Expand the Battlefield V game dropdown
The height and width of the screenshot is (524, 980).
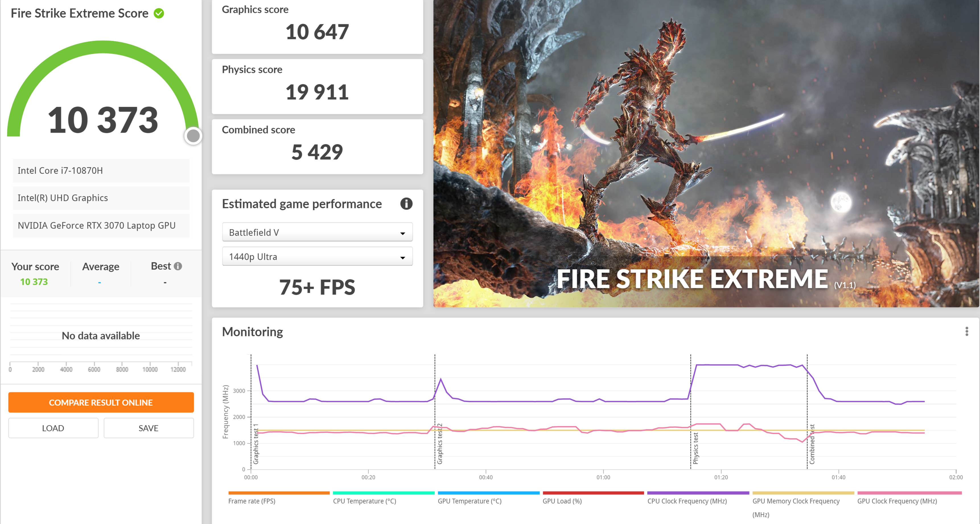(x=317, y=232)
